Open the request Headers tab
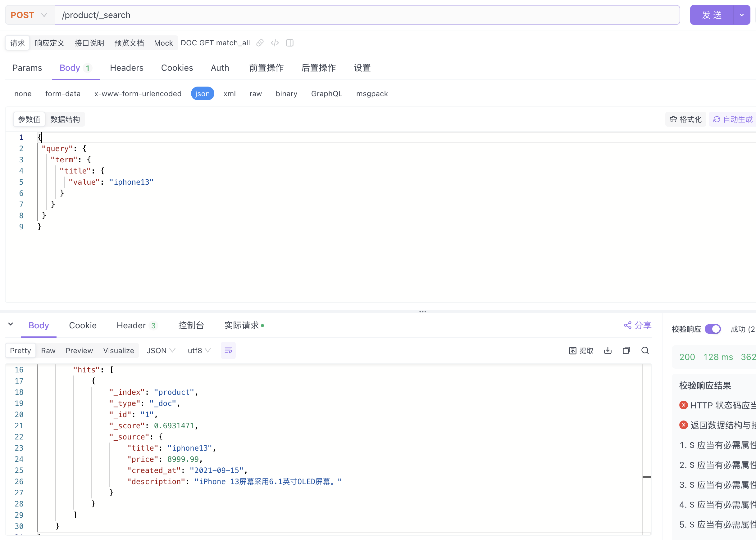The height and width of the screenshot is (540, 756). [127, 68]
